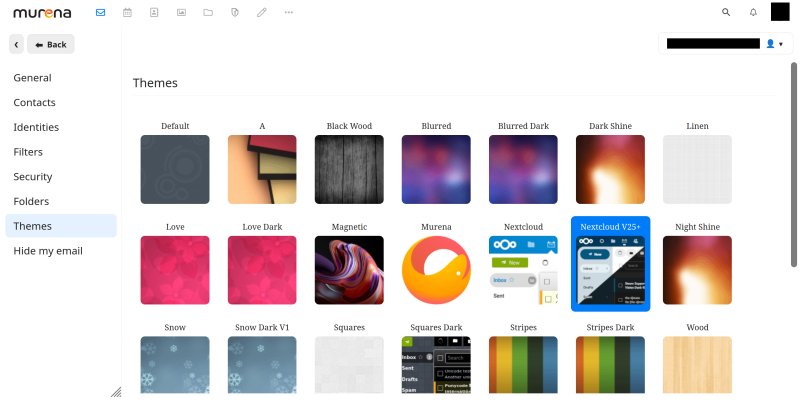Select the Wood theme thumbnail
Viewport: 800px width, 400px height.
(697, 365)
